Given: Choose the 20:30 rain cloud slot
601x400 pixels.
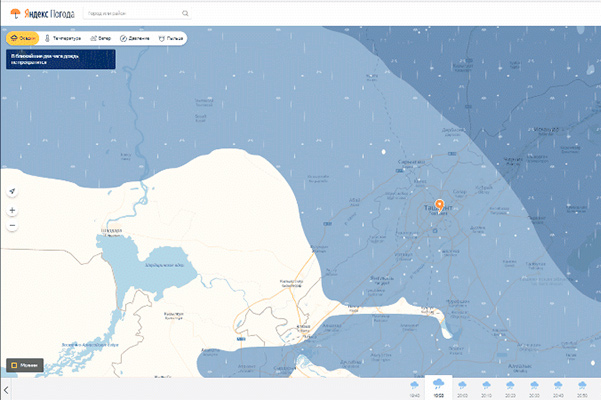Looking at the screenshot, I should coord(535,388).
